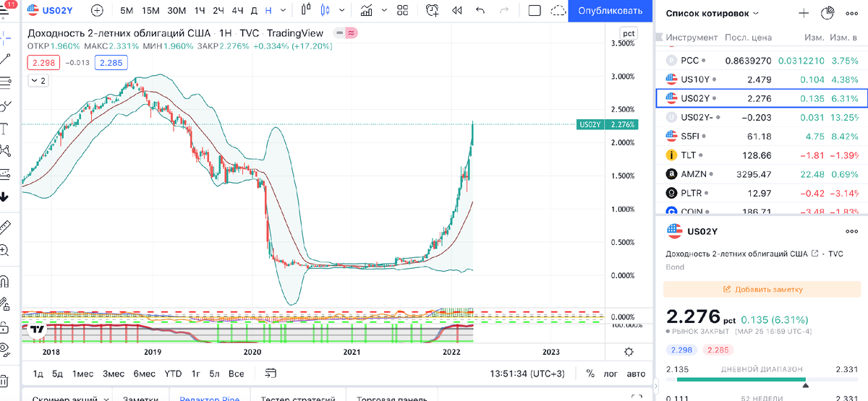Expand the Список котировок watchlist dropdown
The height and width of the screenshot is (401, 868).
(712, 13)
